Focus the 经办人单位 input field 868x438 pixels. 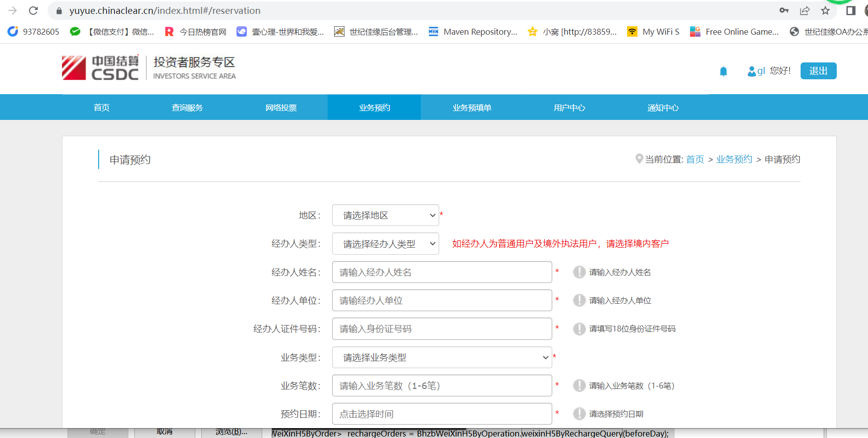(x=442, y=300)
